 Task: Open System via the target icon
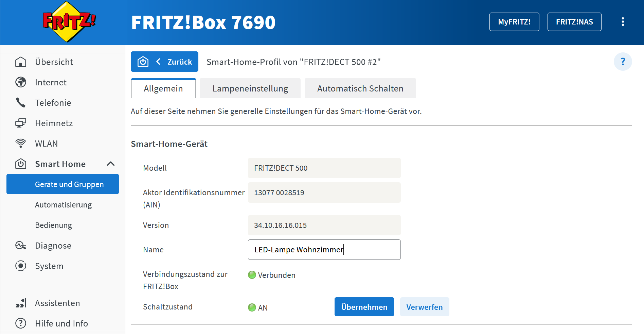coord(21,266)
